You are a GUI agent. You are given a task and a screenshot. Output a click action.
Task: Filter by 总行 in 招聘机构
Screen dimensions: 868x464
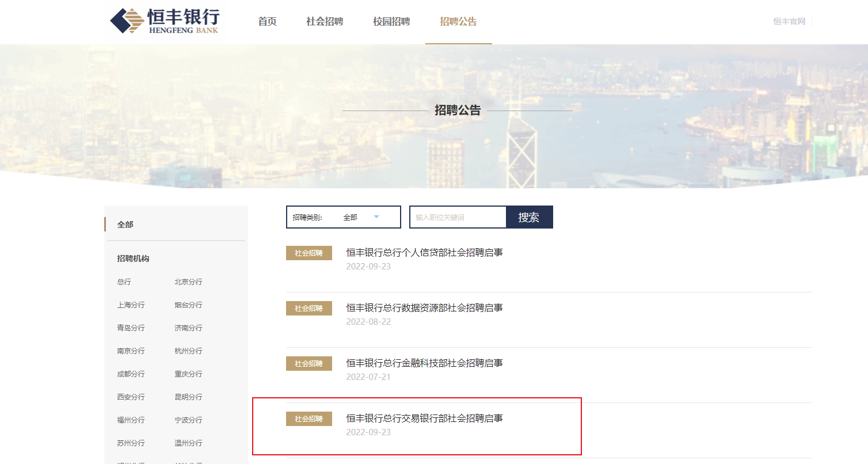pyautogui.click(x=124, y=282)
